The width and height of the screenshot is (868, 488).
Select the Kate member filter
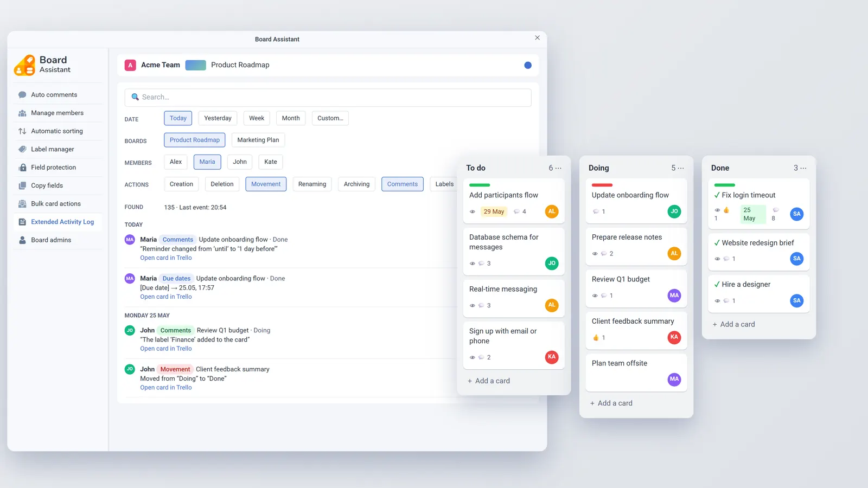click(x=271, y=162)
